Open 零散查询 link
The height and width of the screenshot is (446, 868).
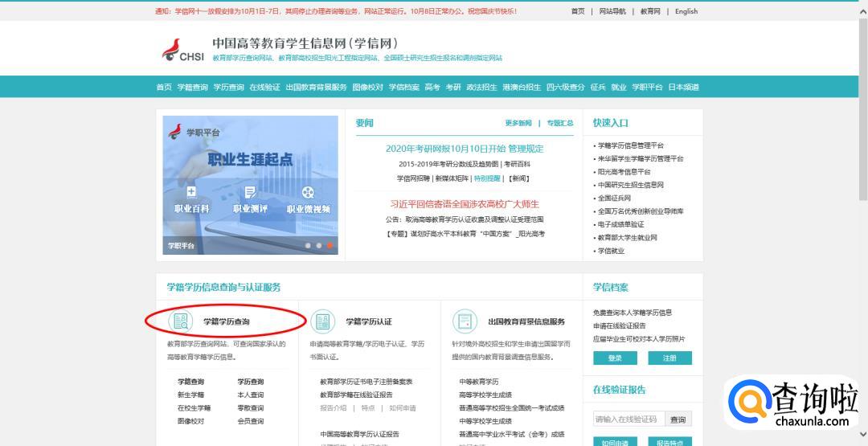251,408
